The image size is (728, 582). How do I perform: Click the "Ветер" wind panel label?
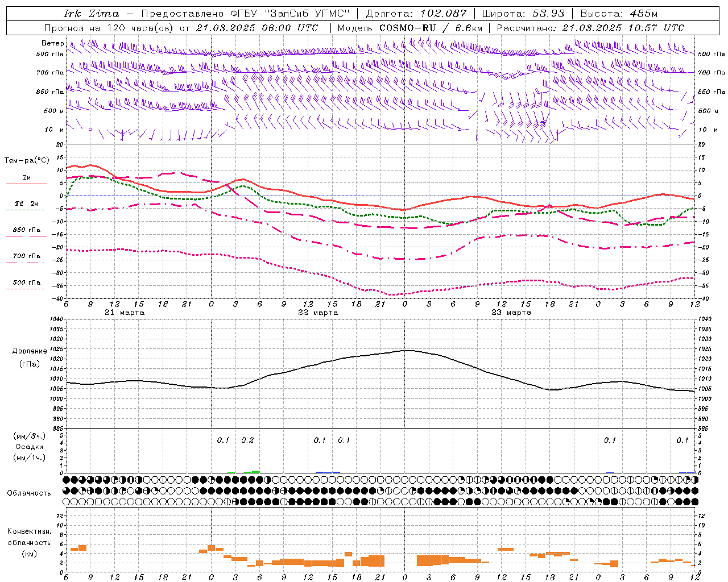point(53,43)
